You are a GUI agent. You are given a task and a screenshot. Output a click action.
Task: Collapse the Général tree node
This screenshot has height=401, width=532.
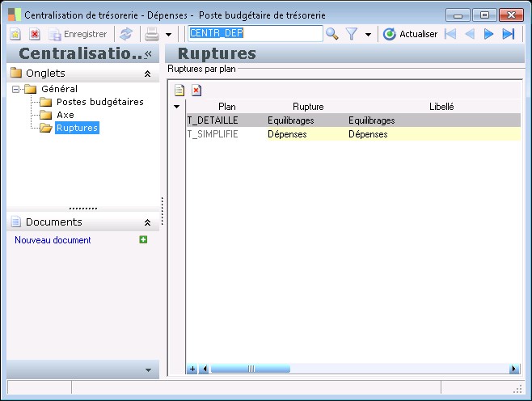tap(15, 89)
